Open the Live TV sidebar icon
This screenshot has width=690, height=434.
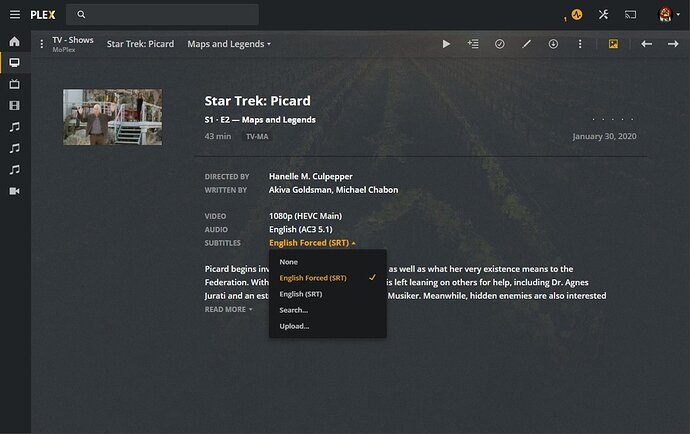pos(15,84)
